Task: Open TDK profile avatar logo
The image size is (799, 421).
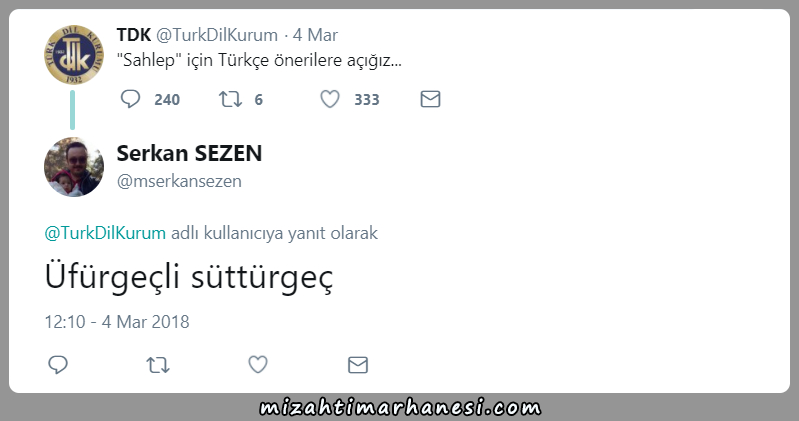Action: click(74, 55)
